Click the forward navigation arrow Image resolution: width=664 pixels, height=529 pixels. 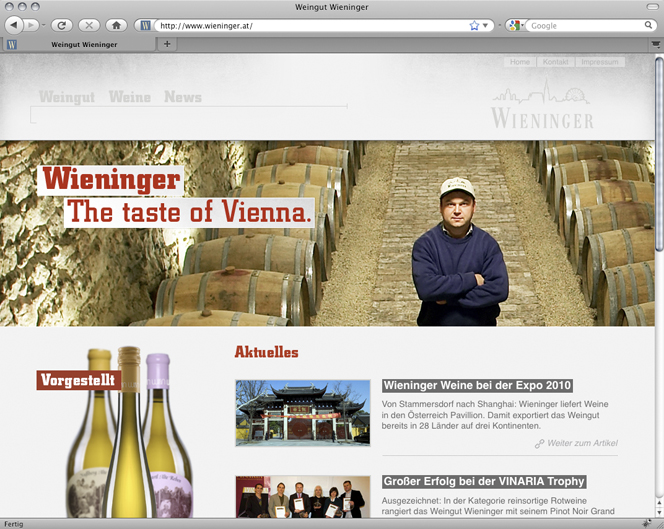click(x=30, y=25)
